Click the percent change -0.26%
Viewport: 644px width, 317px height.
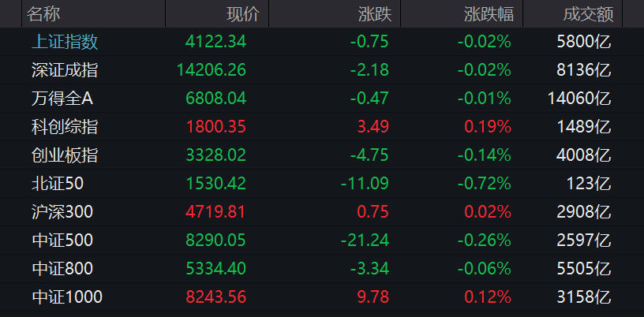[x=485, y=241]
